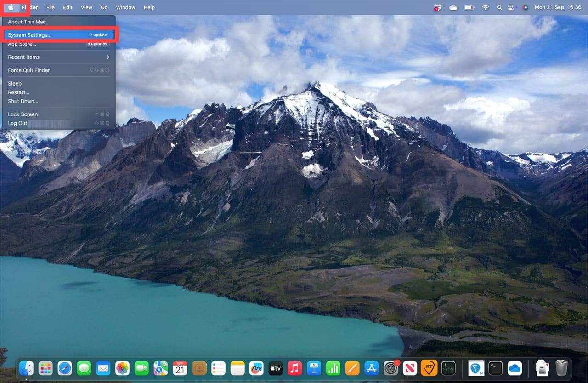
Task: Click the Dropbox menu bar icon
Action: [x=437, y=7]
